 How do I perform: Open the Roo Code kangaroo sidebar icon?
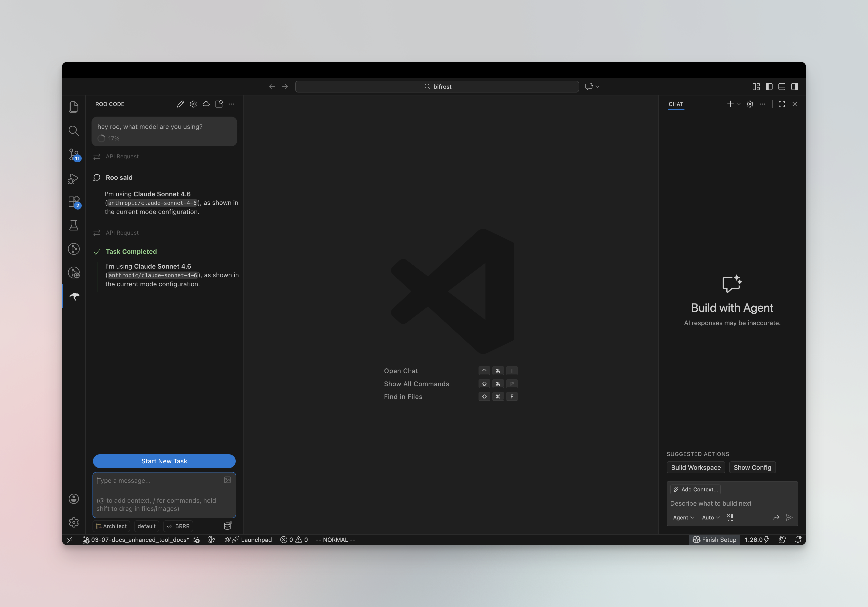point(74,296)
